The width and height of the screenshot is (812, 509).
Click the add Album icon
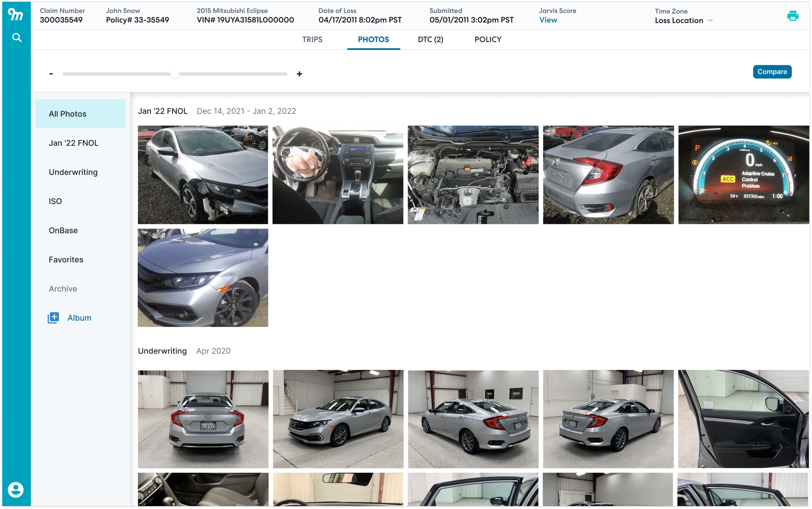(53, 317)
